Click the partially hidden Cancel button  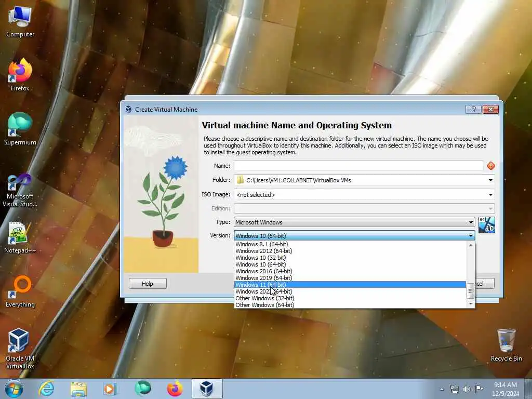(485, 284)
